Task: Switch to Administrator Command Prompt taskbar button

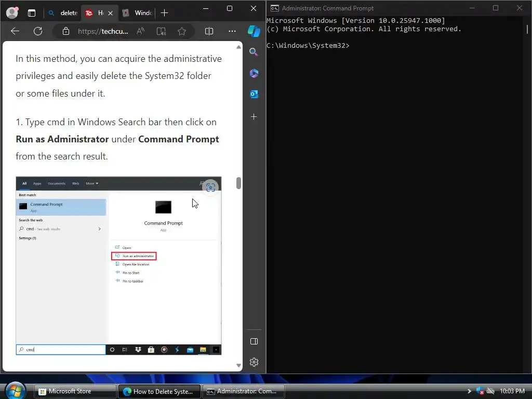Action: (x=243, y=391)
